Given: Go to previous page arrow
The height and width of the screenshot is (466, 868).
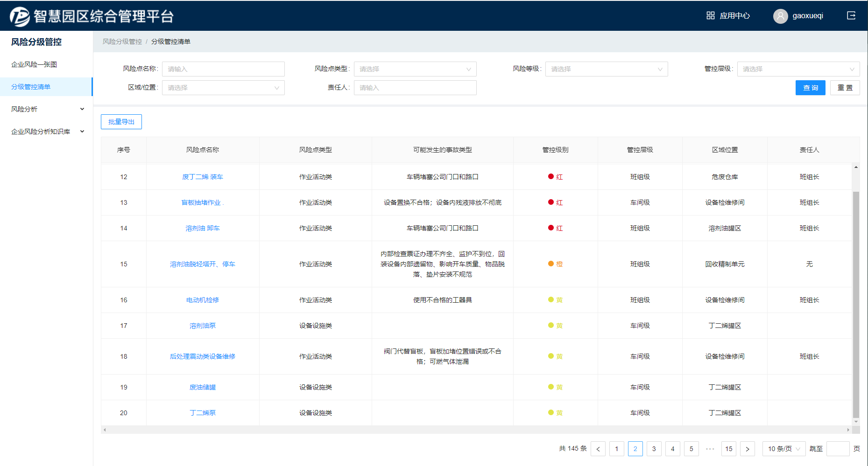Looking at the screenshot, I should click(598, 449).
